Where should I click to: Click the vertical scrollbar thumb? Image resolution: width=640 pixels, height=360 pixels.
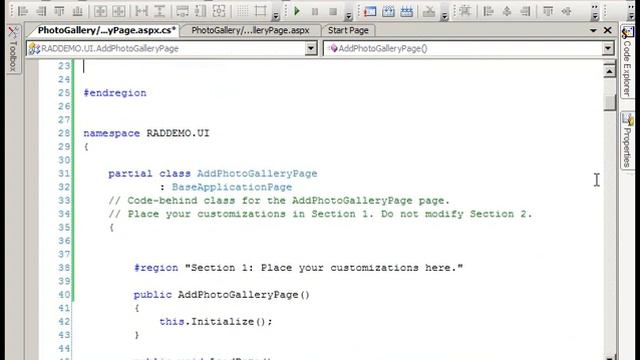tap(609, 103)
